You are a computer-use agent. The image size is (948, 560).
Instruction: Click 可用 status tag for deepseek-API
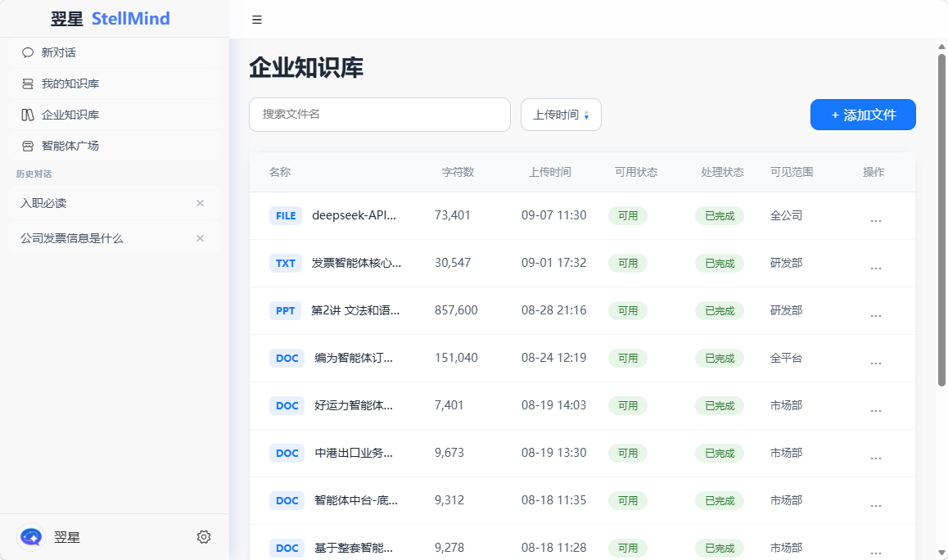coord(628,216)
